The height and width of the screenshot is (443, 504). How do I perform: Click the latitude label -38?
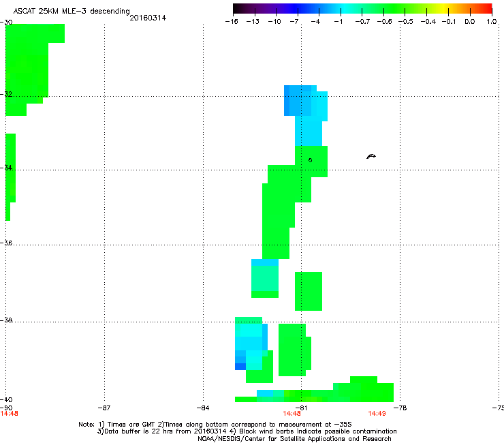(6, 320)
